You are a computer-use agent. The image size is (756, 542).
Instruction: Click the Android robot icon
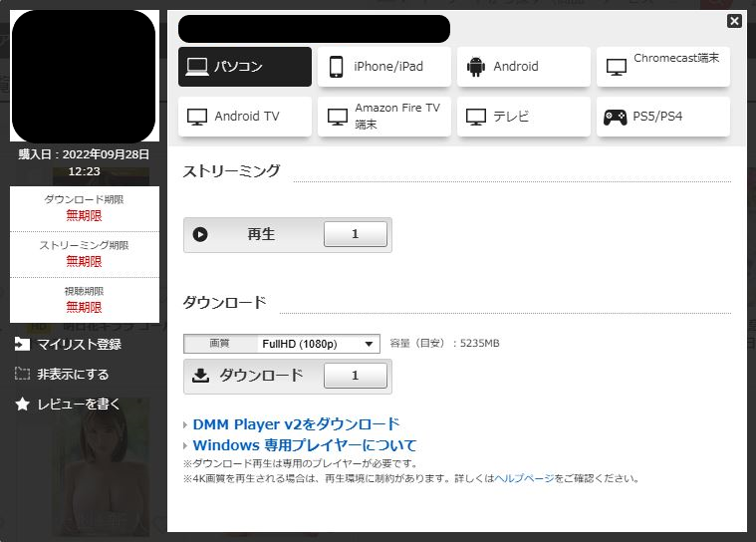coord(476,67)
